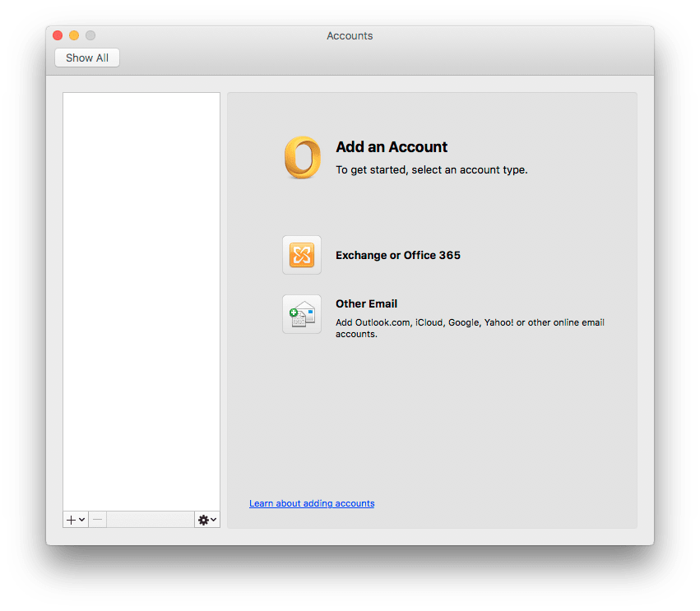Open the gear action icon at bottom
The image size is (700, 611).
click(202, 520)
